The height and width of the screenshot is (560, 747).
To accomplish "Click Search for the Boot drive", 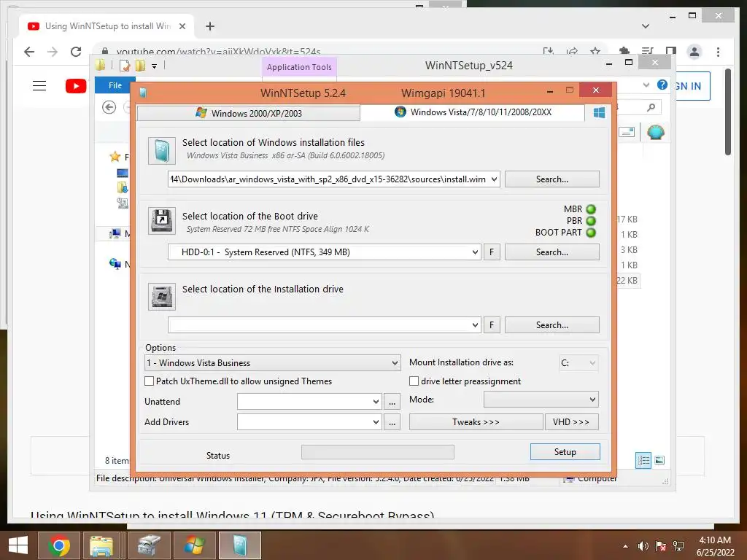I will 551,252.
